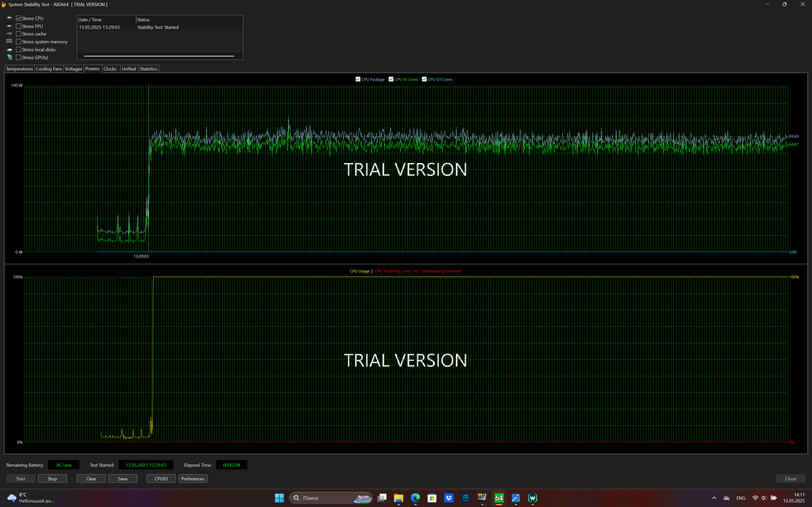Open Microsoft Store taskbar icon
Image resolution: width=812 pixels, height=507 pixels.
(432, 498)
